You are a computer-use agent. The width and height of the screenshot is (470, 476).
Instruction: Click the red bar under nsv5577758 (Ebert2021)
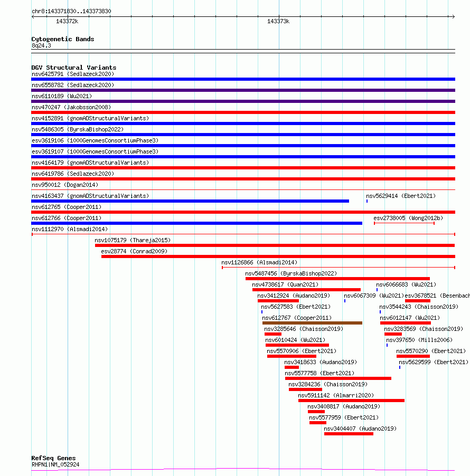pyautogui.click(x=338, y=378)
